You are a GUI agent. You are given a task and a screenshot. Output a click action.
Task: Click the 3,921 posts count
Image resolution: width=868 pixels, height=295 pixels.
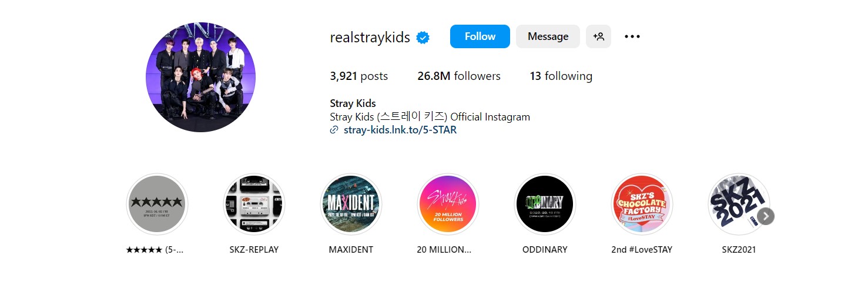[x=359, y=76]
